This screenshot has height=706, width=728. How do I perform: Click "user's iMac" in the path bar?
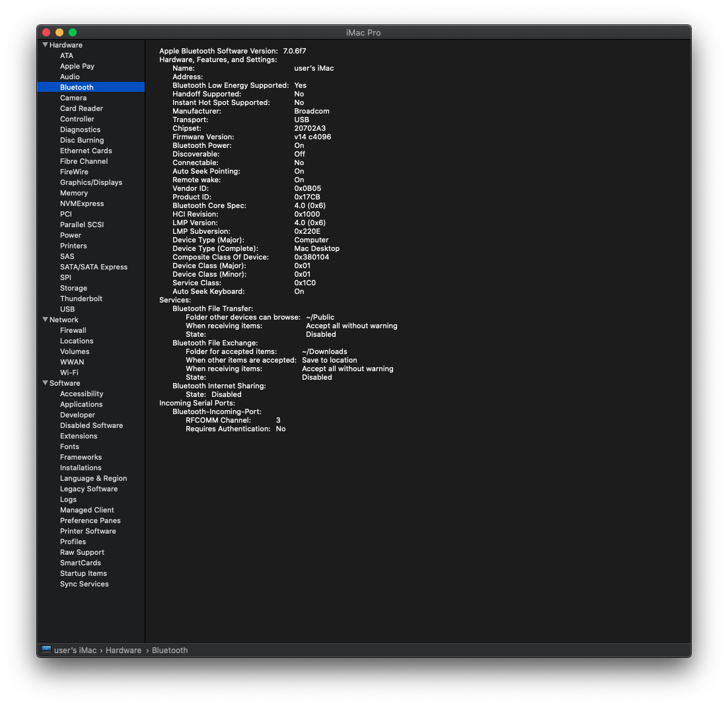pyautogui.click(x=75, y=651)
